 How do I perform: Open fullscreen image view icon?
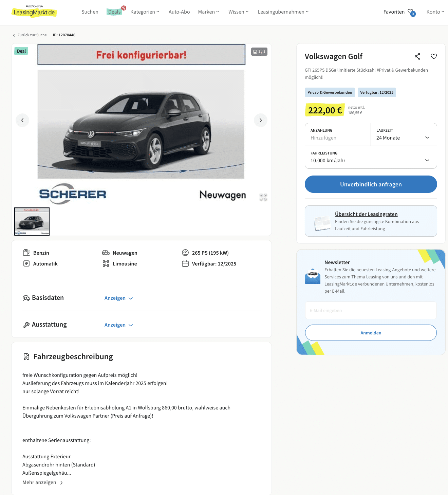(263, 197)
